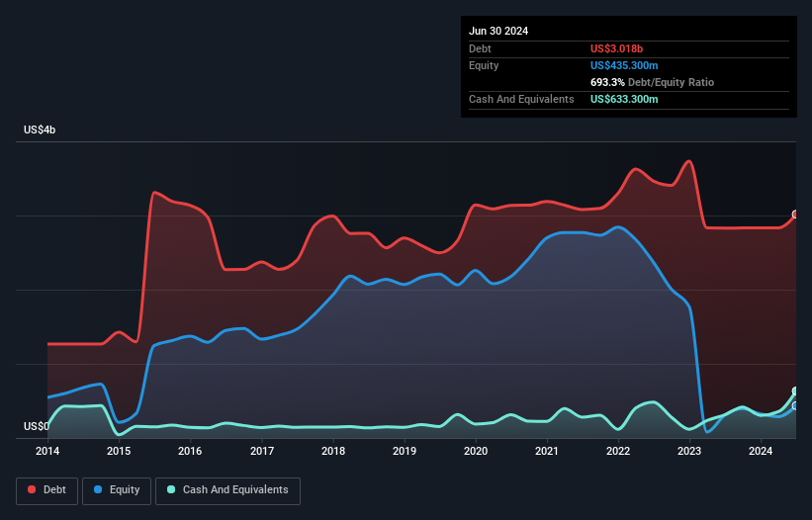Select the 2021 x-axis label
Image resolution: width=812 pixels, height=520 pixels.
coord(547,451)
